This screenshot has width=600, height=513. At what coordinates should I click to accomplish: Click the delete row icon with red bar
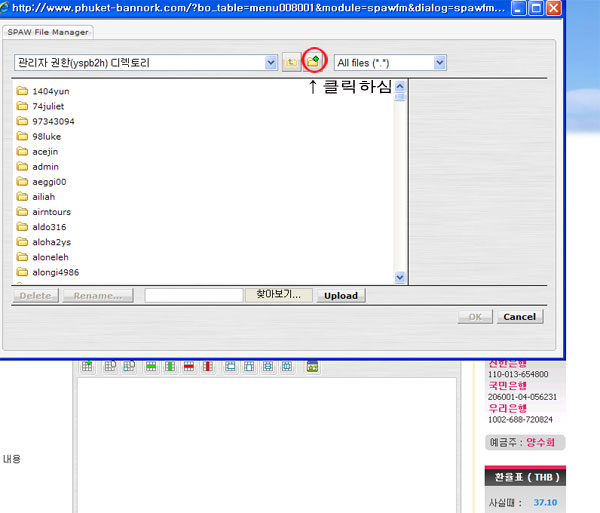click(187, 367)
